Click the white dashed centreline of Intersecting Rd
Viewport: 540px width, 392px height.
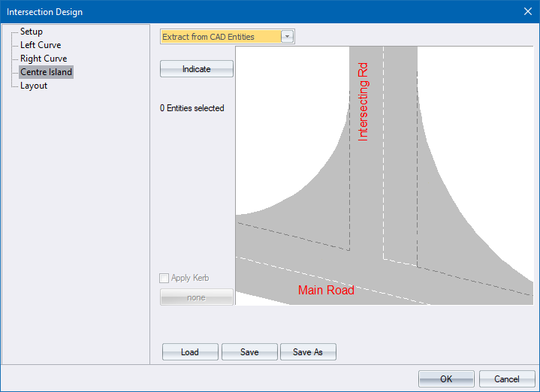384,150
